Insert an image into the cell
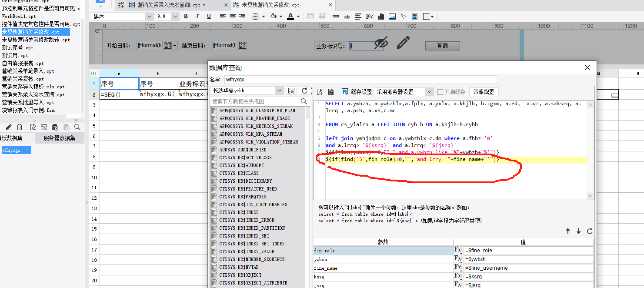Viewport: 644px width, 288px height. 392,17
